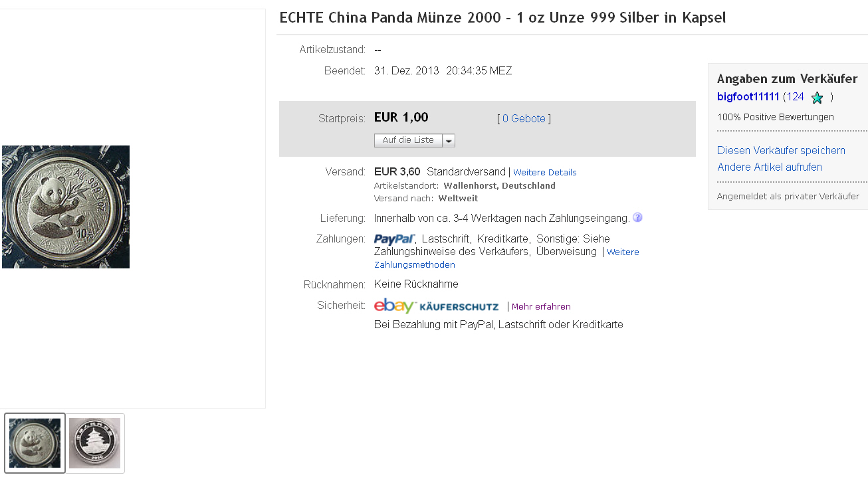Click the large panda coin main image
Viewport: 868px width, 477px height.
[x=66, y=207]
